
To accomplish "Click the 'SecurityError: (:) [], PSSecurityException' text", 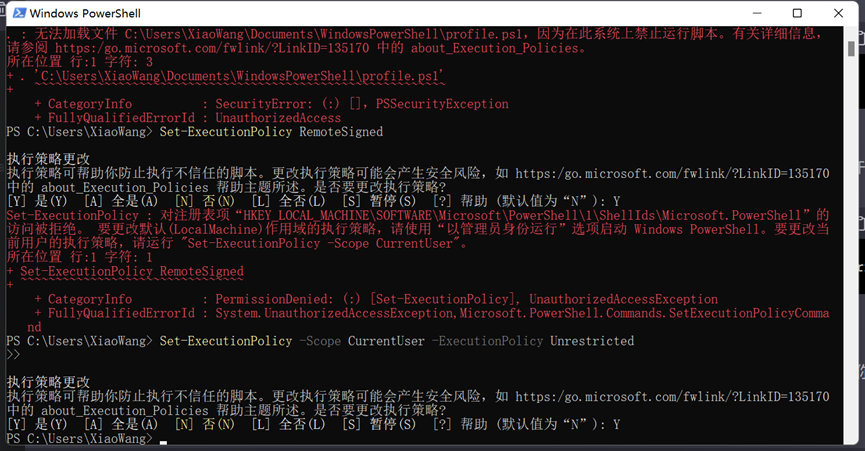I will (x=362, y=104).
